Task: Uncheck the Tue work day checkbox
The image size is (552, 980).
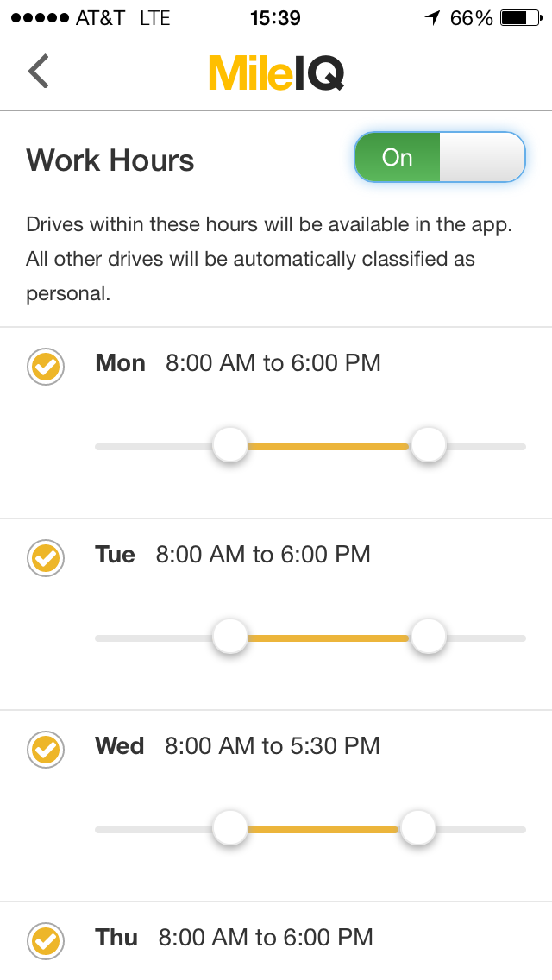Action: coord(46,558)
